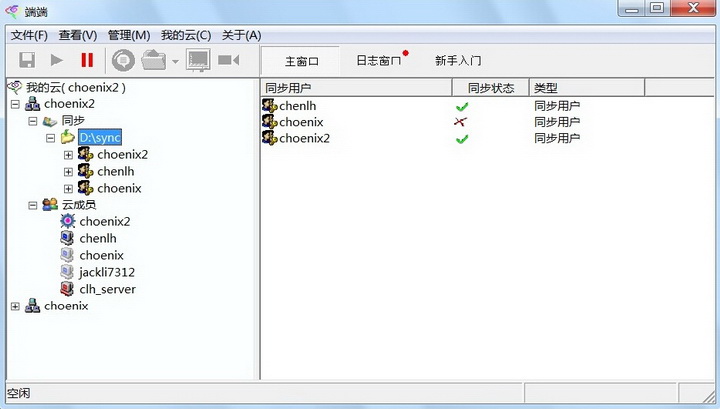Viewport: 720px width, 409px height.
Task: Collapse the D:\sync folder node
Action: [51, 138]
